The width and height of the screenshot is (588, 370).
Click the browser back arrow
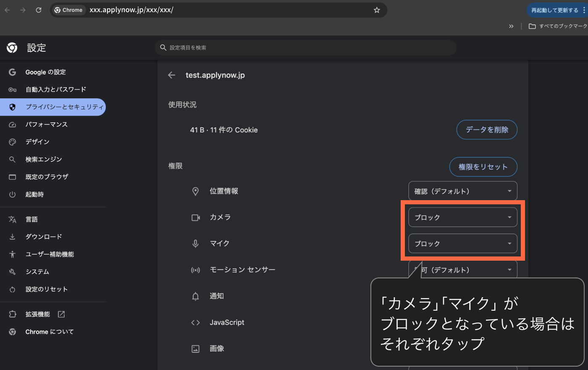click(7, 10)
